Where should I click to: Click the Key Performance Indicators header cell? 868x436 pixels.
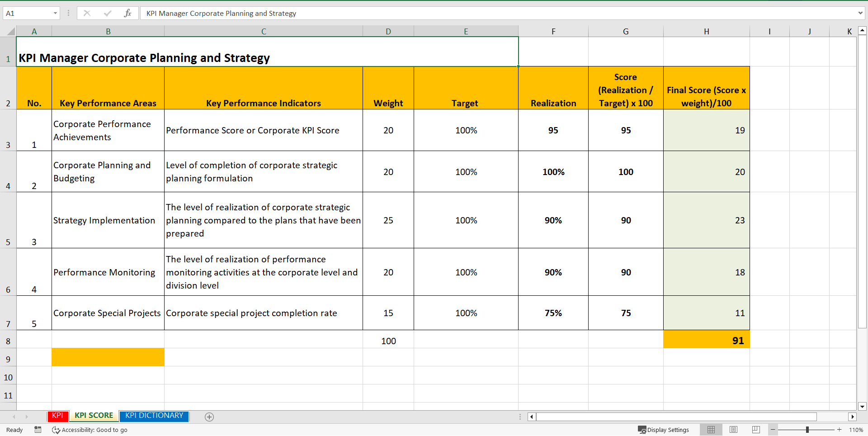264,88
